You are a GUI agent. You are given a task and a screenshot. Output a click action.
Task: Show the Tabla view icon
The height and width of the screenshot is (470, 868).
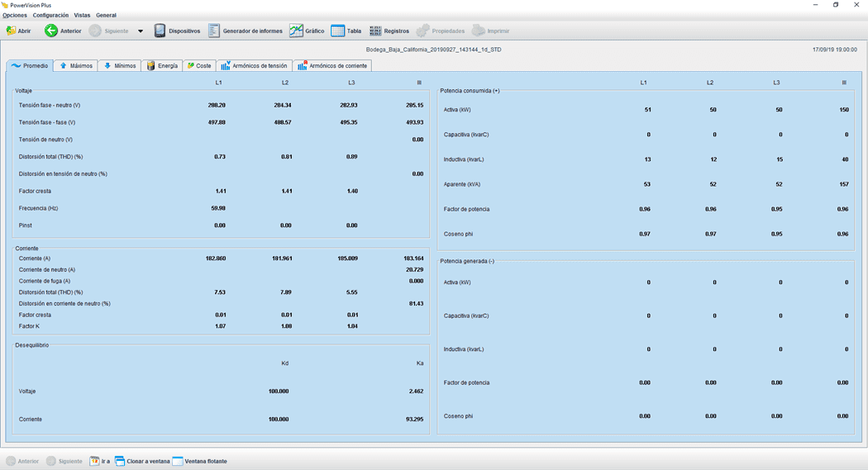click(337, 31)
